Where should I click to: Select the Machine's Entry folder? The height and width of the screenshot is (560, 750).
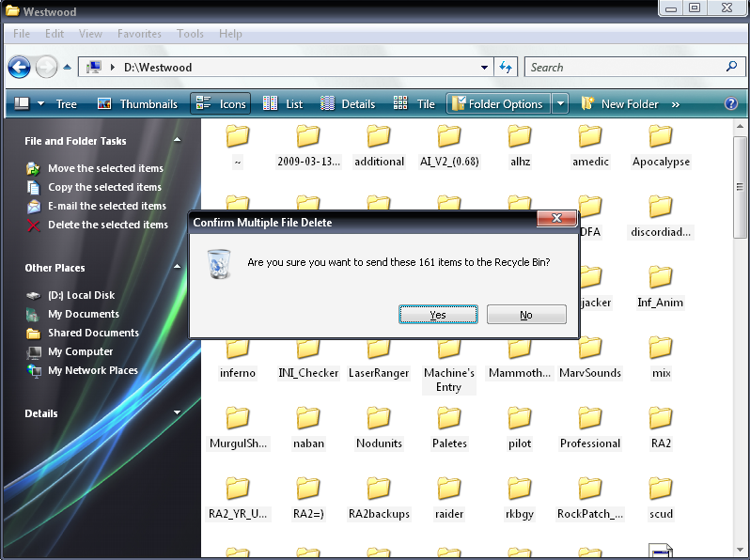449,365
